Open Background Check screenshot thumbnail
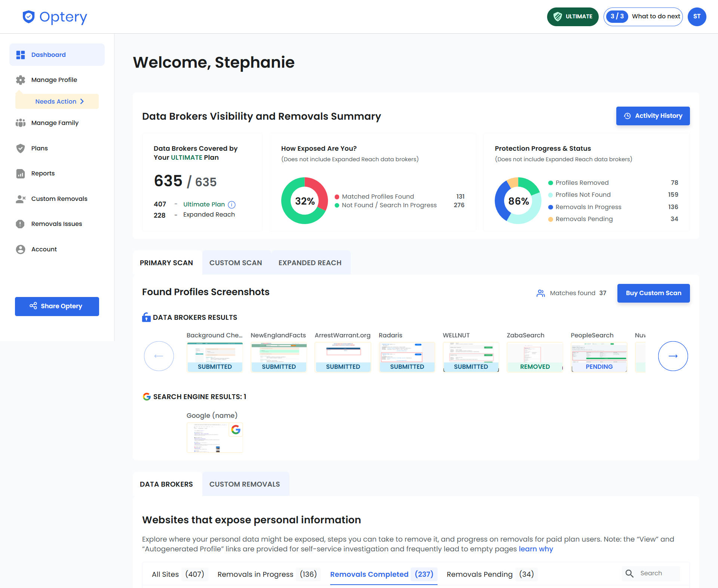This screenshot has height=588, width=718. tap(215, 357)
